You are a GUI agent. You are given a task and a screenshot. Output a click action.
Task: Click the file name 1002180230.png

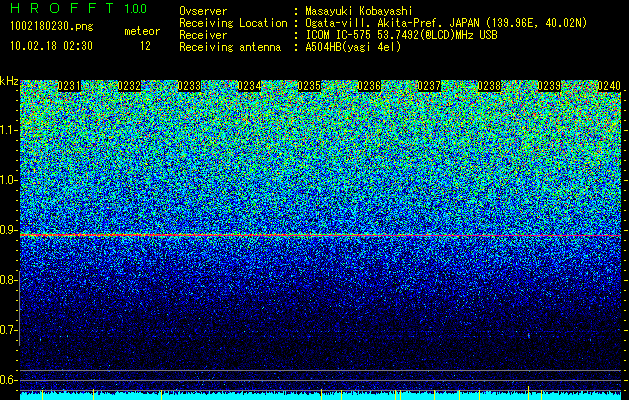[52, 27]
